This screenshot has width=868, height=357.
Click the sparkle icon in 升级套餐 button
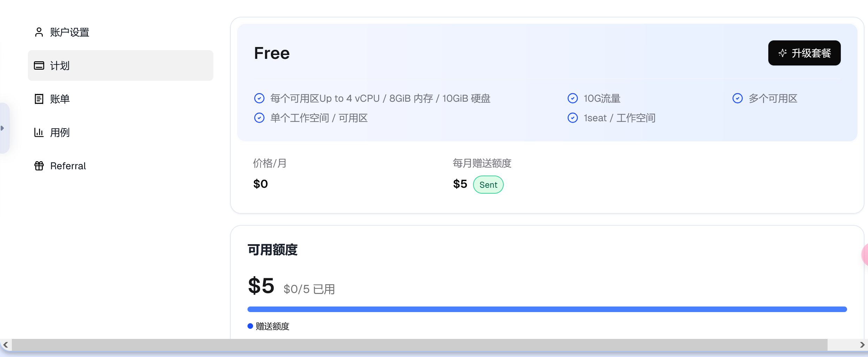click(x=783, y=53)
